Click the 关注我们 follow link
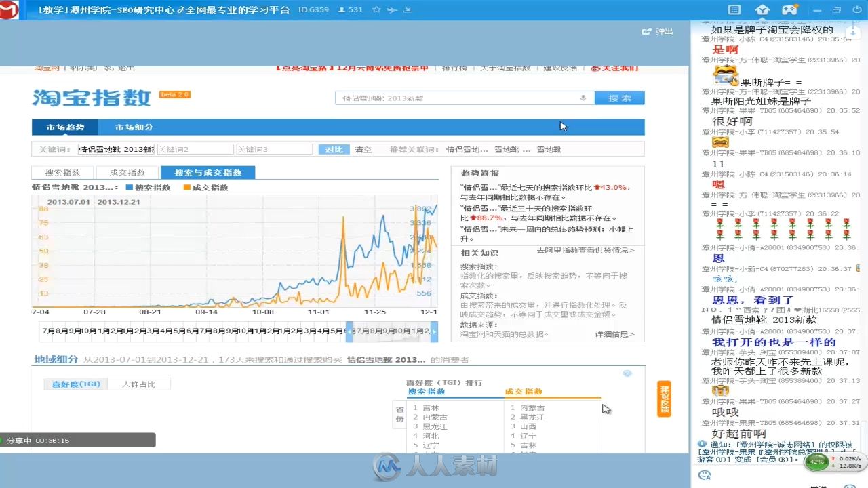Screen dimensions: 868x488 (614, 68)
